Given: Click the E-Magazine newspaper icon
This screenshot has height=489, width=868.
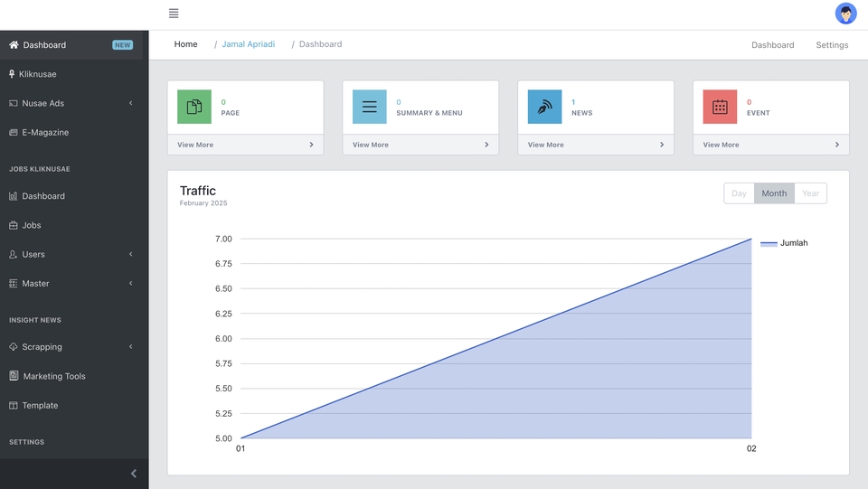Looking at the screenshot, I should pyautogui.click(x=14, y=132).
